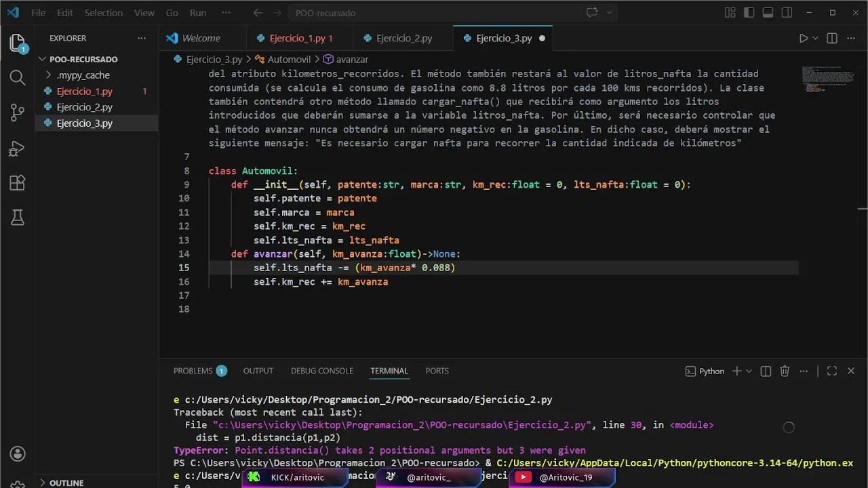Select Ejercicio_3.py in the explorer tree
The image size is (868, 488).
[x=96, y=123]
